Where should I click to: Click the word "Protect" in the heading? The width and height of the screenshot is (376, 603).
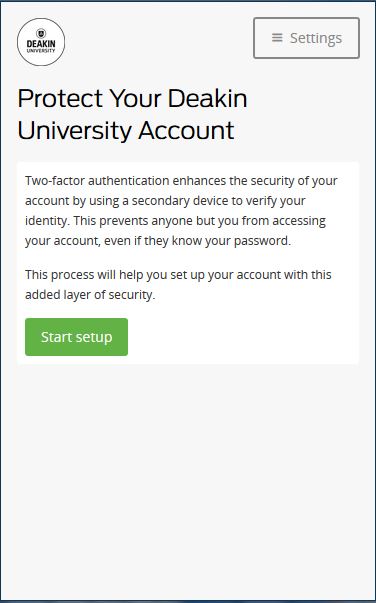click(x=60, y=98)
